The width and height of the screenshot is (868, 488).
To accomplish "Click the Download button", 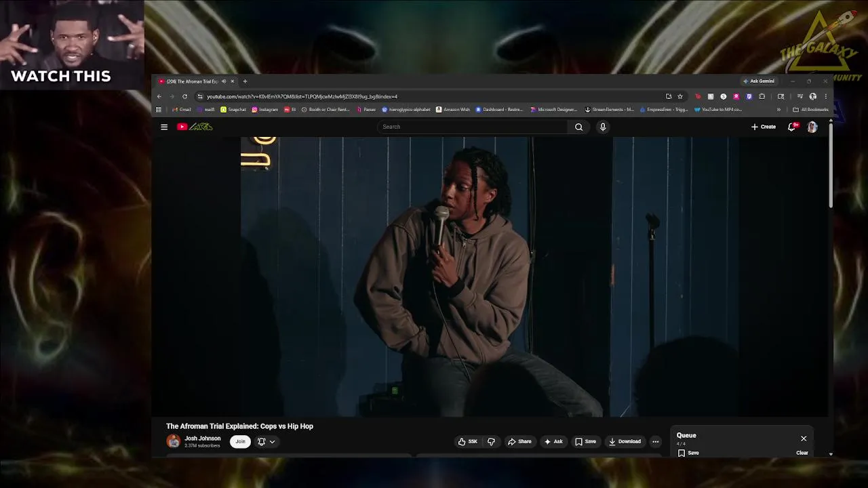I will (x=625, y=441).
